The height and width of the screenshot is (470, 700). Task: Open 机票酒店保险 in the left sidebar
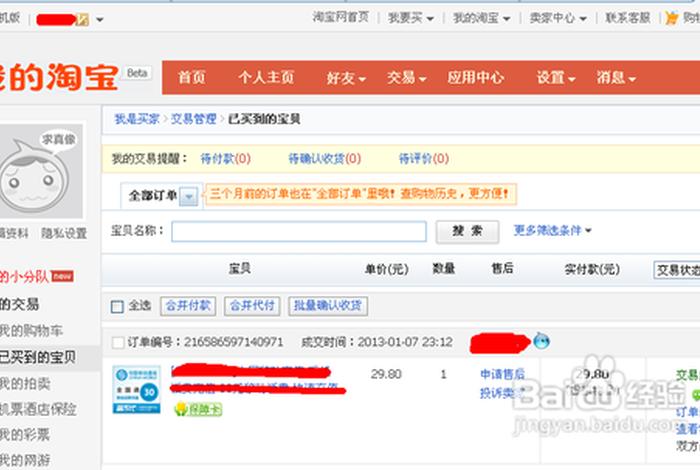tap(38, 409)
